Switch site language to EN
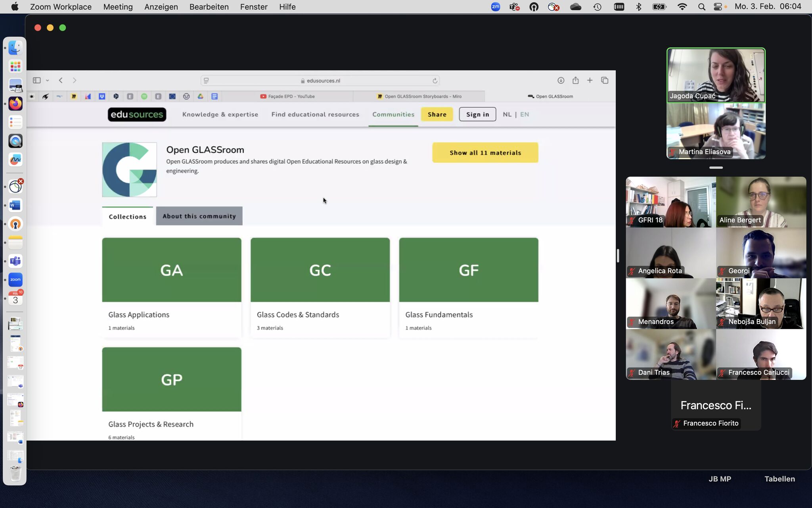The height and width of the screenshot is (508, 812). (525, 114)
